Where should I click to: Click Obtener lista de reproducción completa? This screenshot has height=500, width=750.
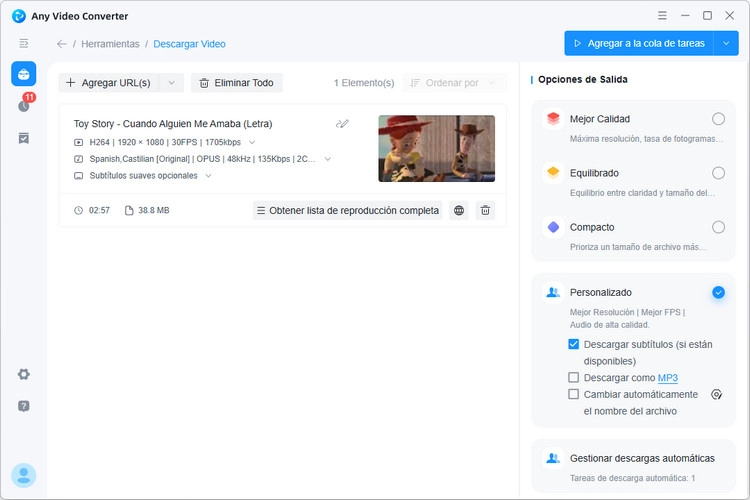[x=347, y=211]
